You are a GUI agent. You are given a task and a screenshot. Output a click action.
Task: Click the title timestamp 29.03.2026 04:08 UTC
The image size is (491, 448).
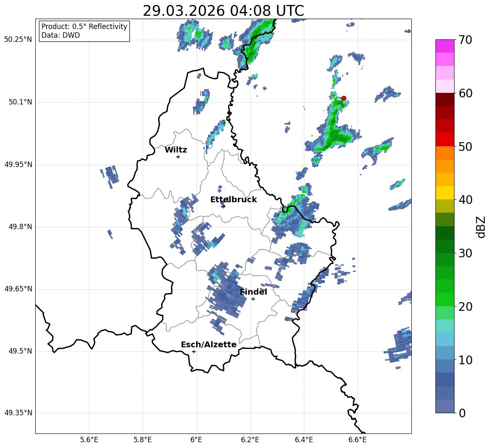(223, 11)
